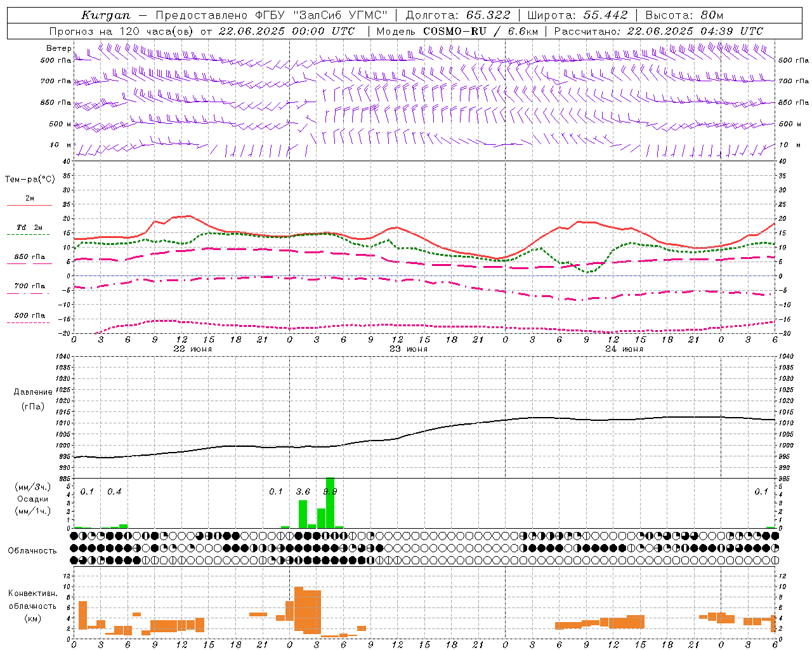Click the Облачность cloud cover label

[32, 550]
